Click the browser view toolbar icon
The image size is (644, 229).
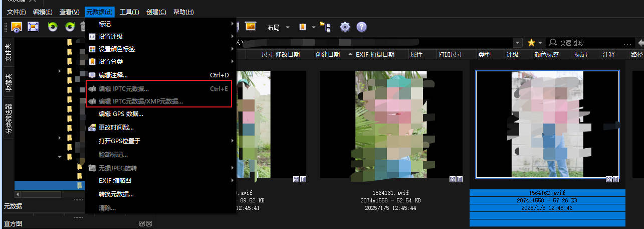17,27
